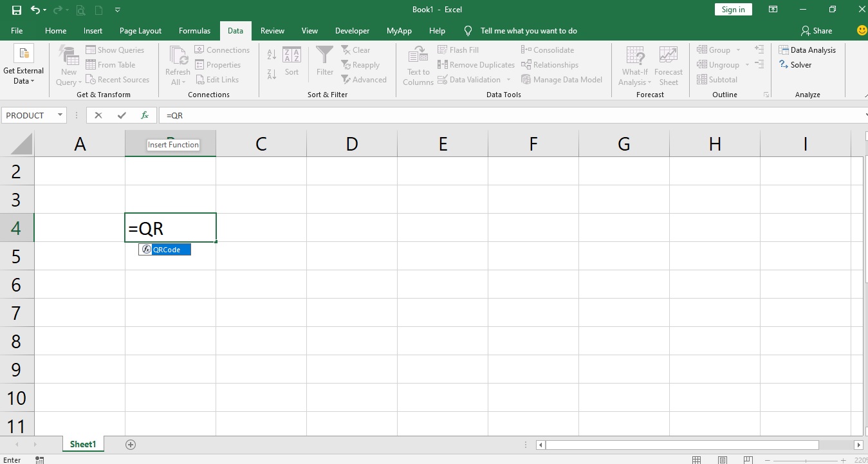Click the Show Detail outline icon
Screen dimensions: 868x464
(759, 50)
